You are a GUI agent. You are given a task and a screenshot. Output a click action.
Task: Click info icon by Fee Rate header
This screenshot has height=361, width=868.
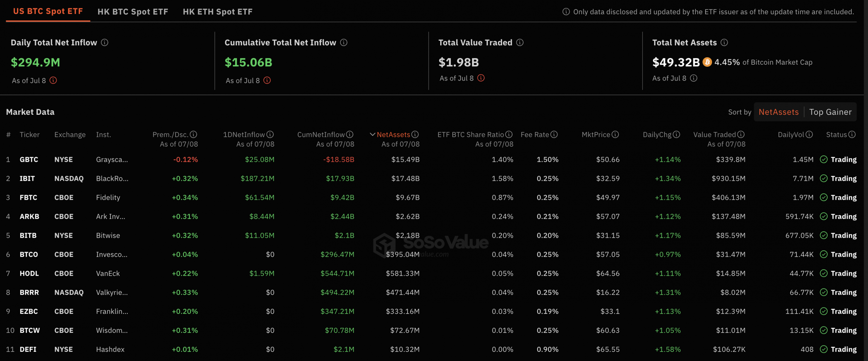pyautogui.click(x=554, y=134)
